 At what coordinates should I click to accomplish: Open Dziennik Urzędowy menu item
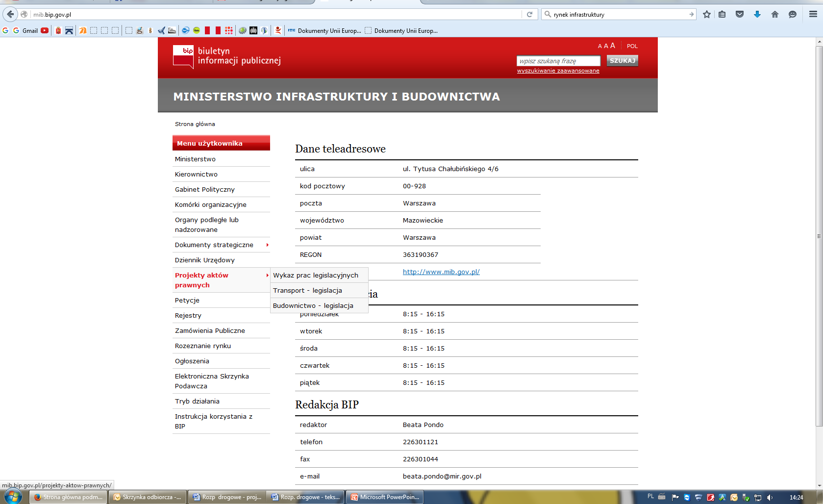pos(221,260)
